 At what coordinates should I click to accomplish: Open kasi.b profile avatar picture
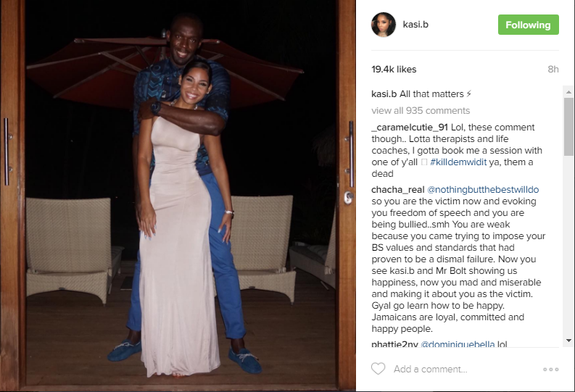(x=384, y=25)
